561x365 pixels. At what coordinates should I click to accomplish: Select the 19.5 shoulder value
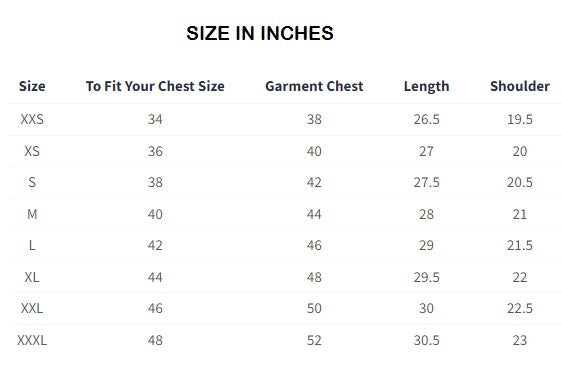(520, 119)
